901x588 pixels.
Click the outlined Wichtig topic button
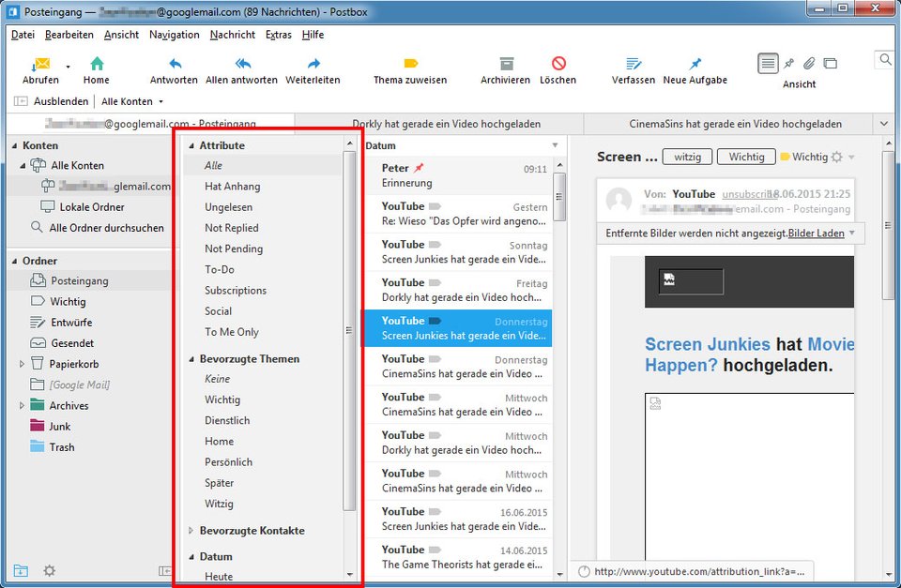pyautogui.click(x=746, y=157)
